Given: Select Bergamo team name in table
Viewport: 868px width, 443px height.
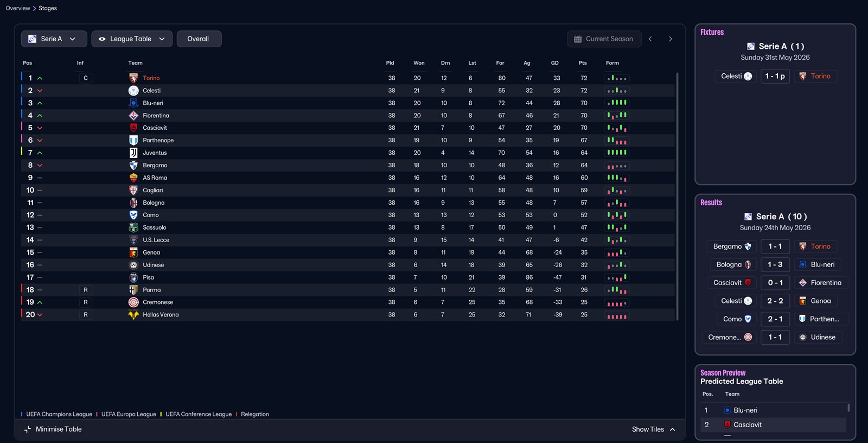Looking at the screenshot, I should (x=155, y=166).
